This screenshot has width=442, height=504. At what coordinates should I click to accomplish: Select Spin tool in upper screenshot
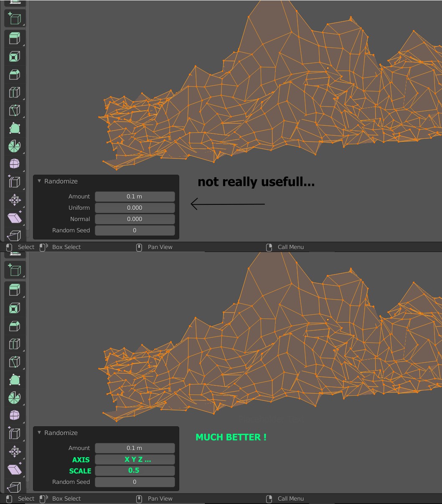point(15,146)
